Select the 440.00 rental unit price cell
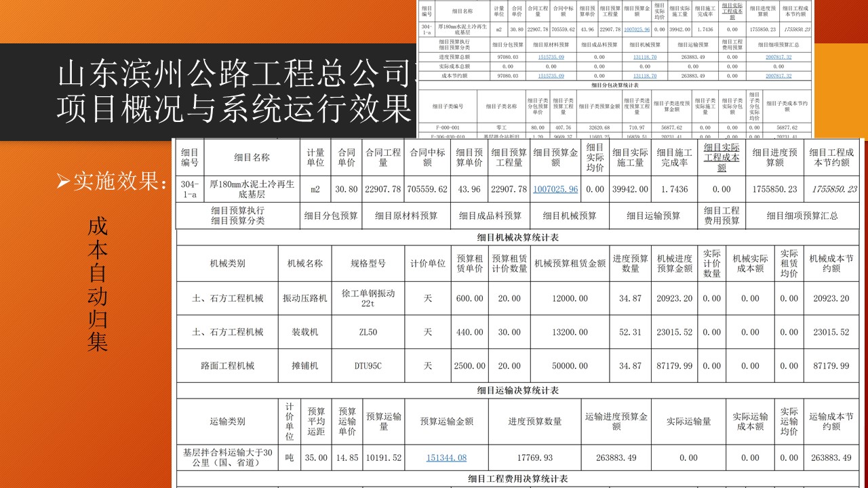 (470, 332)
